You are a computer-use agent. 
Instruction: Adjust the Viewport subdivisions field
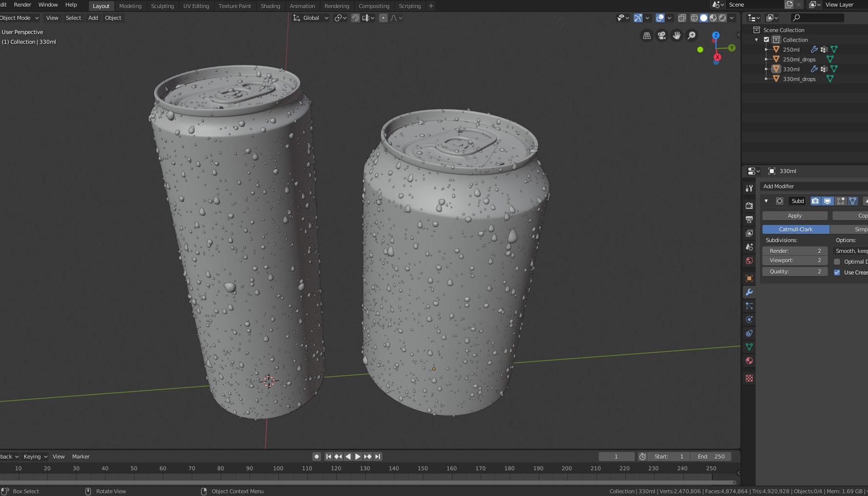click(794, 260)
